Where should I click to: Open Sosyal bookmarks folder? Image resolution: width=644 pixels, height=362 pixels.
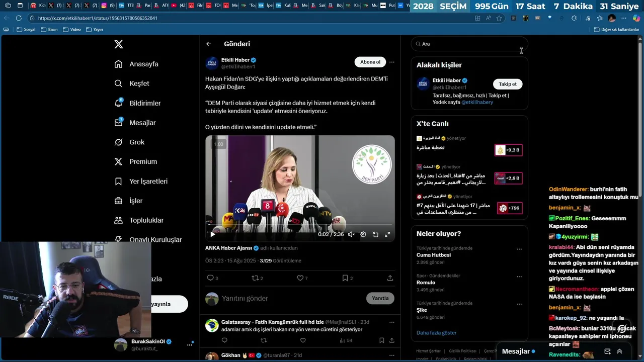click(26, 30)
